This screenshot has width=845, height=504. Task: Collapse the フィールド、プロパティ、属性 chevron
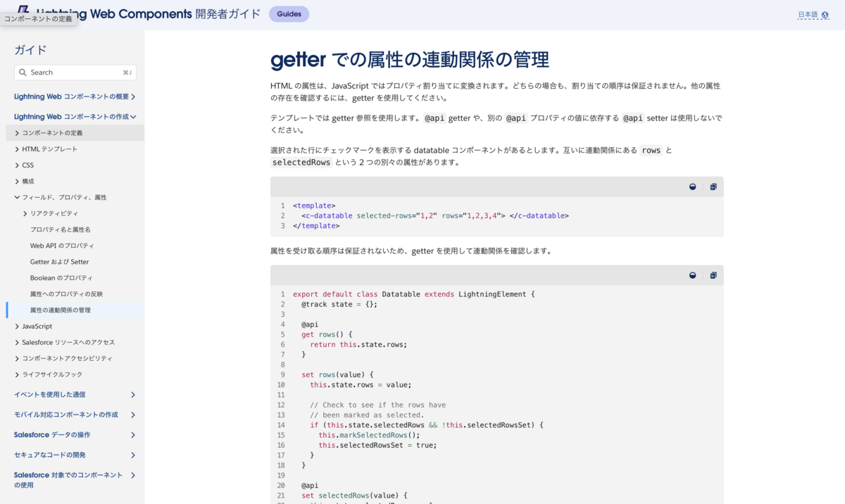(17, 198)
